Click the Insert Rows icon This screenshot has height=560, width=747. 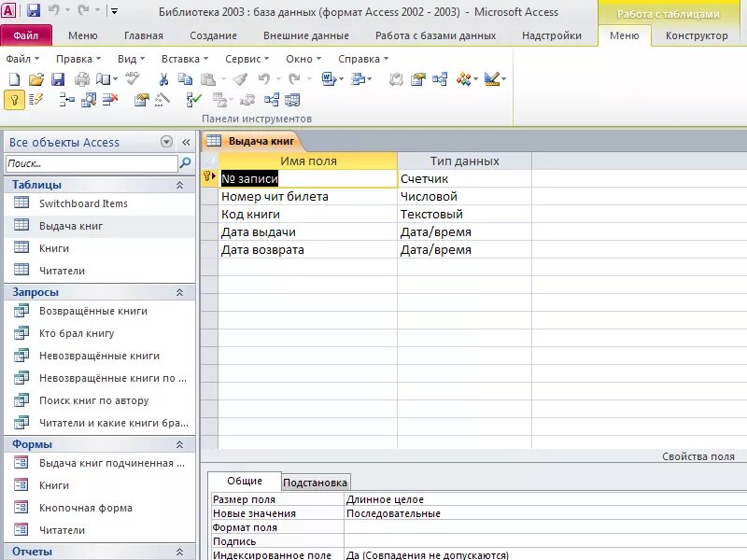[x=66, y=100]
